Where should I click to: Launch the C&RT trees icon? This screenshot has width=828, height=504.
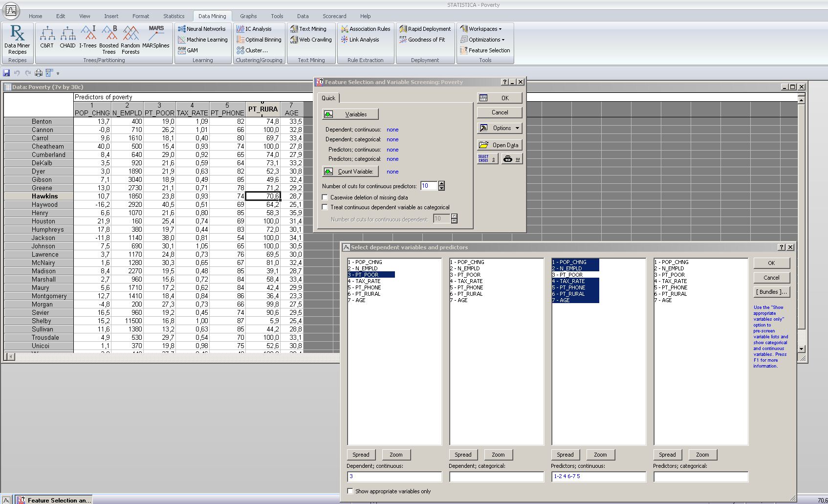tap(47, 38)
